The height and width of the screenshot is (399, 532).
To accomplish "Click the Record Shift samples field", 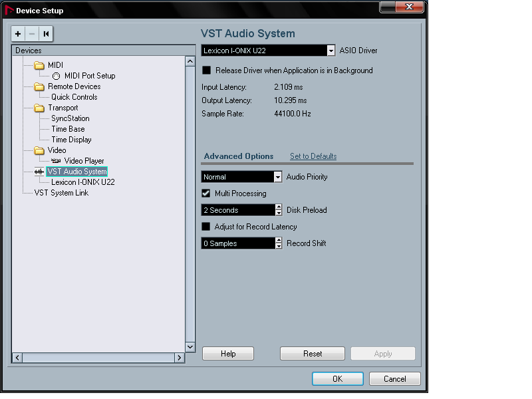I will pos(238,243).
